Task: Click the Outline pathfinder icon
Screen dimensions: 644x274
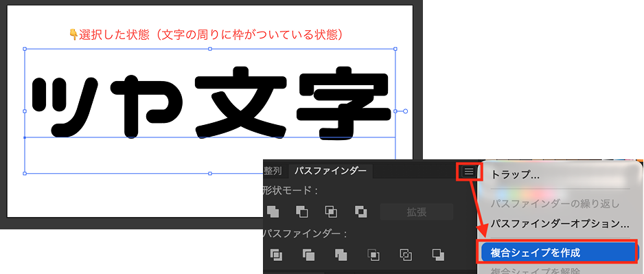Action: [x=406, y=255]
